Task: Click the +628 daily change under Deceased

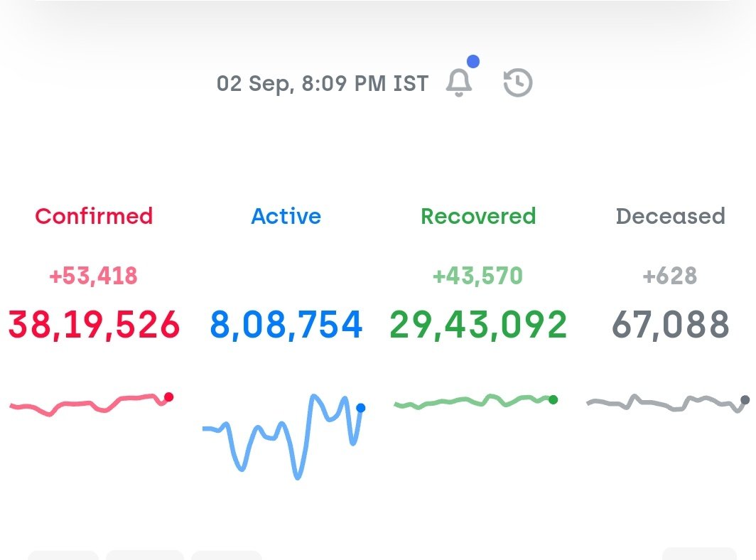Action: coord(670,276)
